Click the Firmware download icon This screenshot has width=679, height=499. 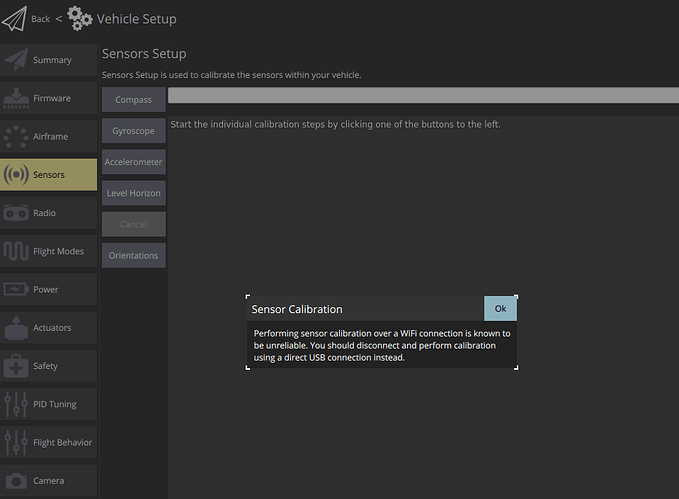[x=16, y=98]
